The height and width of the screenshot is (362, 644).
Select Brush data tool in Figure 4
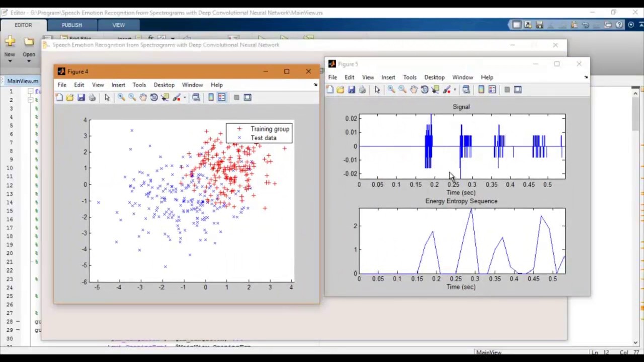[x=176, y=97]
